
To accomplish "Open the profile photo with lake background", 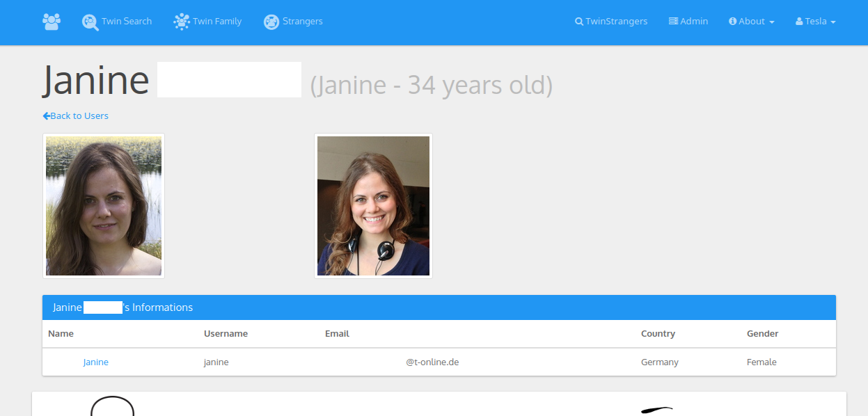I will pos(104,206).
